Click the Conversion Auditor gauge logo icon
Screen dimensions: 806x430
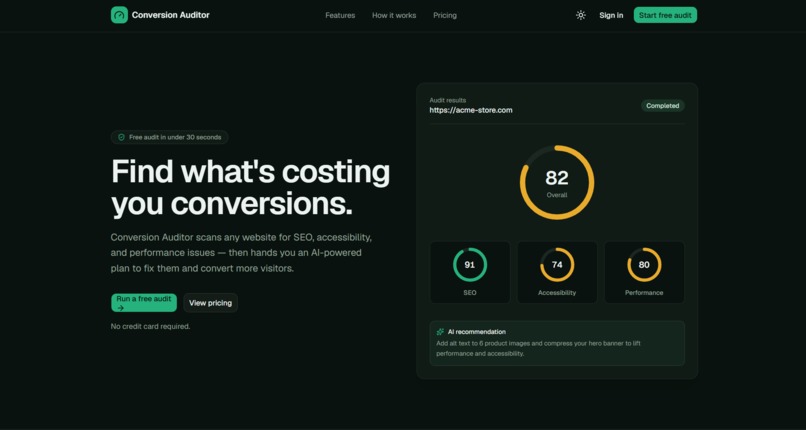click(x=119, y=15)
